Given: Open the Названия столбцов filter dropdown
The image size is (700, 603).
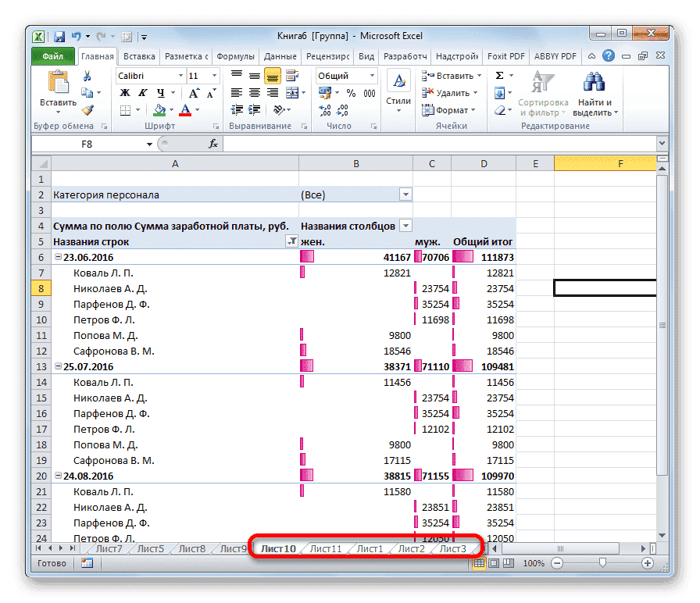Looking at the screenshot, I should point(405,226).
